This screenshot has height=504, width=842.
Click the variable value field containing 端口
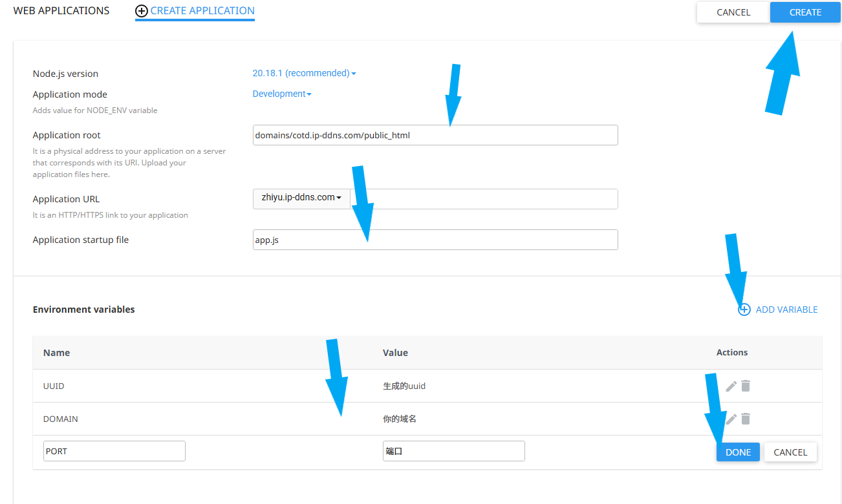pyautogui.click(x=453, y=451)
